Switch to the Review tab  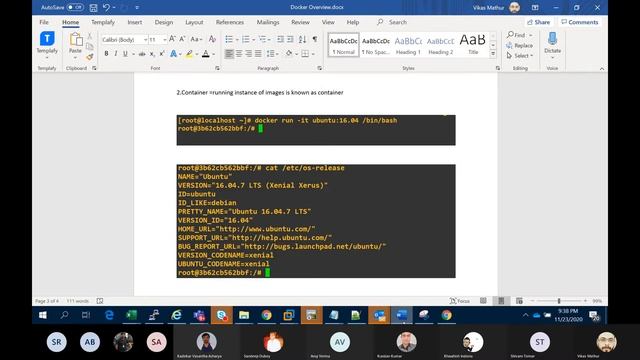point(300,22)
